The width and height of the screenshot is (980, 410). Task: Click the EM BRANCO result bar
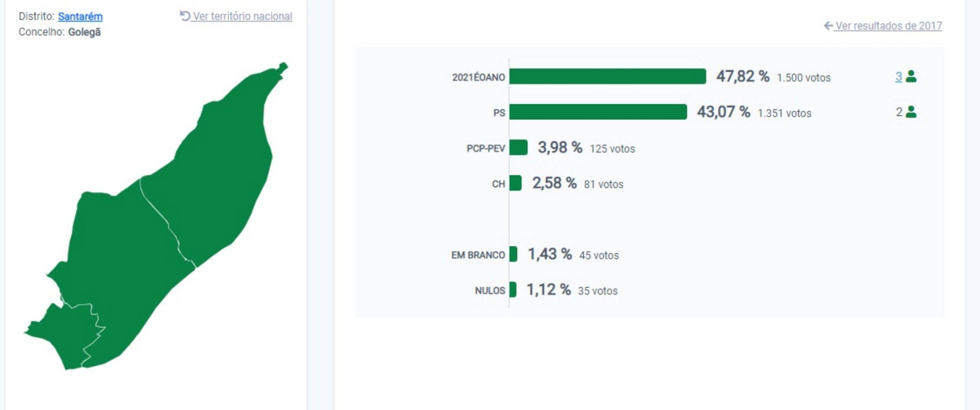pos(513,254)
